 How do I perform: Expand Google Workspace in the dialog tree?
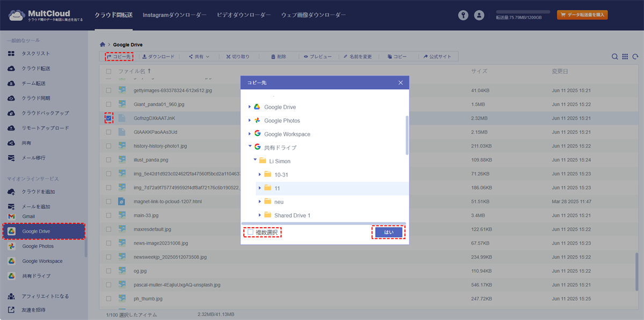click(x=250, y=134)
